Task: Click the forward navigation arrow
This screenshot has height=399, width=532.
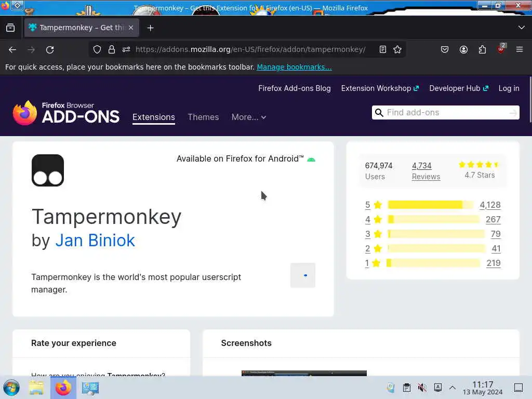Action: [31, 50]
